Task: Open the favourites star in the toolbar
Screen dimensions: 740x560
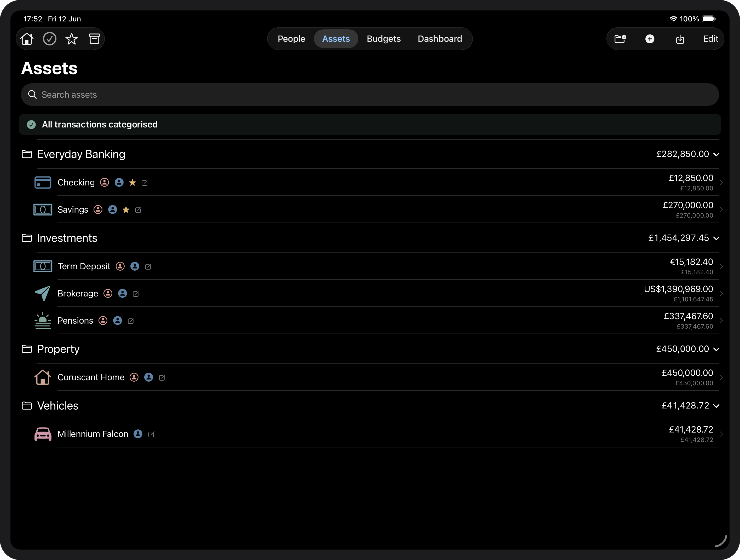Action: [72, 39]
